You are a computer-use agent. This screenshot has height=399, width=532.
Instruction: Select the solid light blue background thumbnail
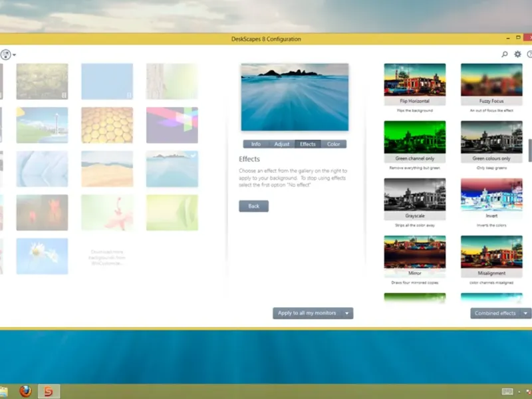[107, 81]
